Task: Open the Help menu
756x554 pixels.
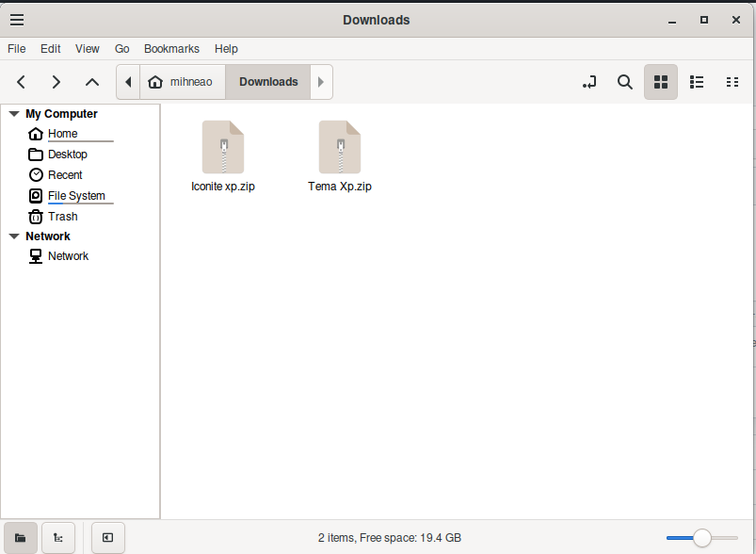Action: tap(226, 49)
